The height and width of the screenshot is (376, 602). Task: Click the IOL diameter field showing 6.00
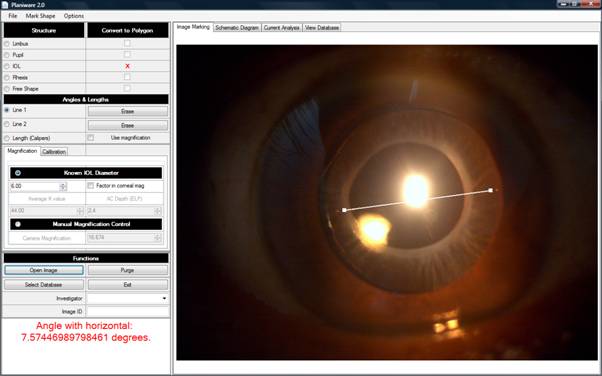[35, 186]
